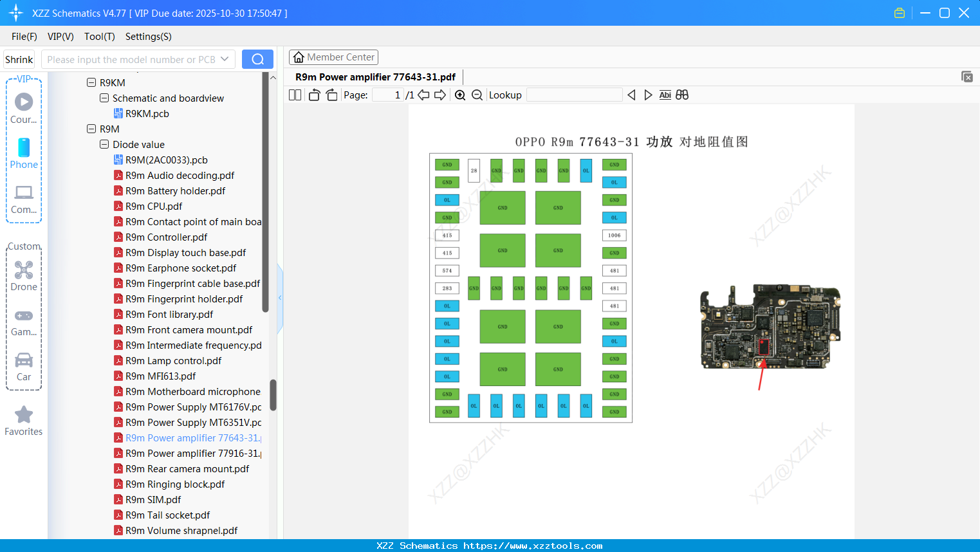Toggle the two-page view icon in PDF toolbar
Image resolution: width=980 pixels, height=552 pixels.
click(295, 95)
